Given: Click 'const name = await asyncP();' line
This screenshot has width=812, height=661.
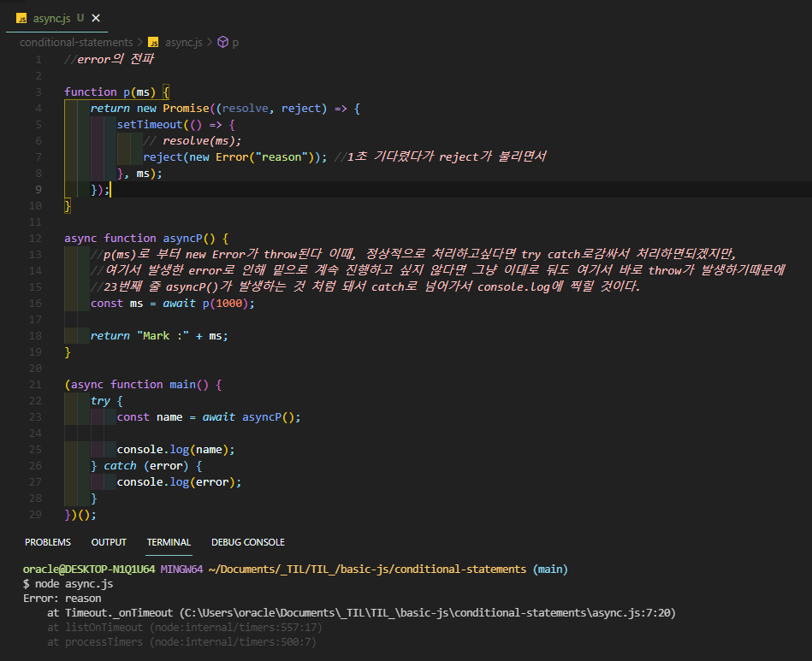Looking at the screenshot, I should 208,417.
